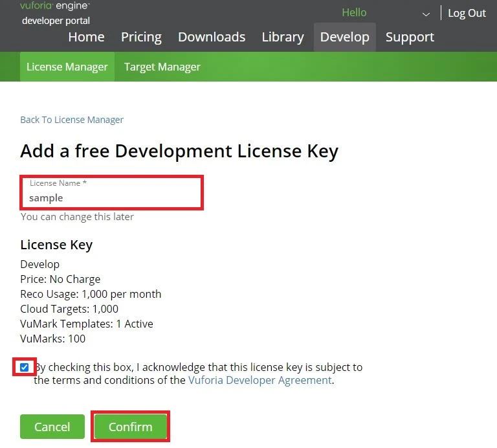The width and height of the screenshot is (497, 448).
Task: Select the 'Price: No Charge' line
Action: coord(60,279)
